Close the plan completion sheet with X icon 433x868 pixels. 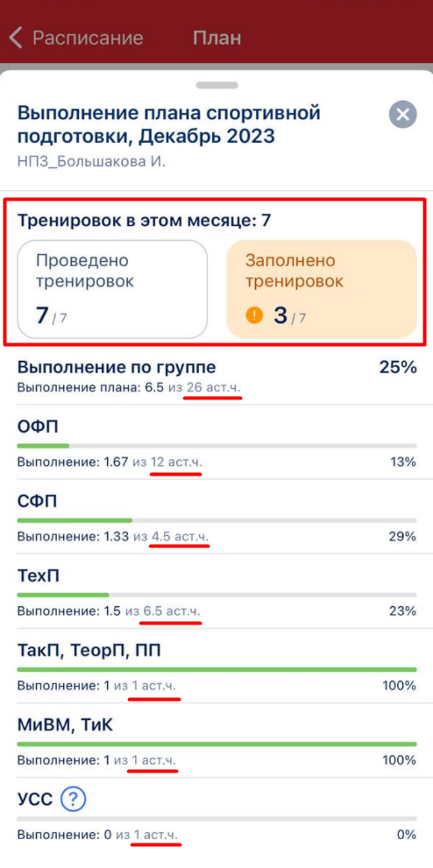(x=402, y=115)
